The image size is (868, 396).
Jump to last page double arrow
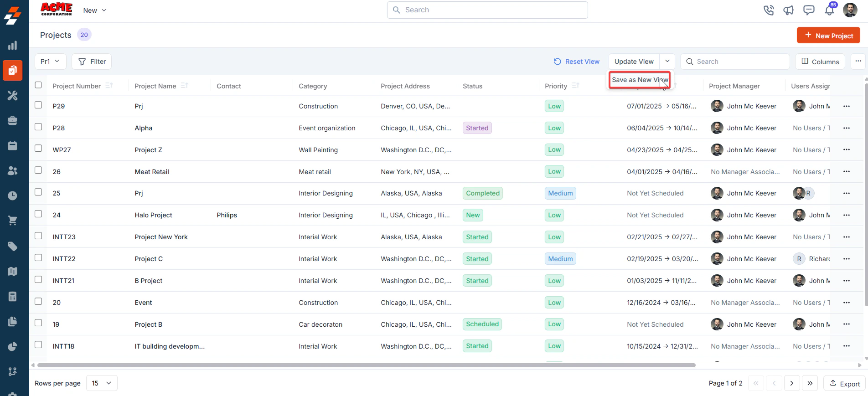click(x=810, y=383)
